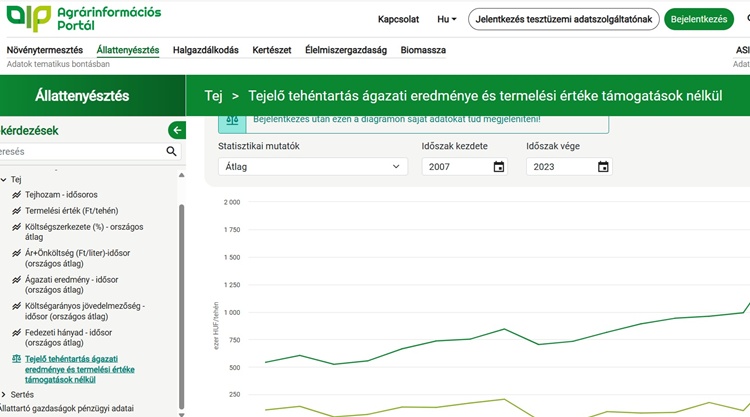
Task: Click the scale icon in the login notice banner
Action: pos(233,120)
